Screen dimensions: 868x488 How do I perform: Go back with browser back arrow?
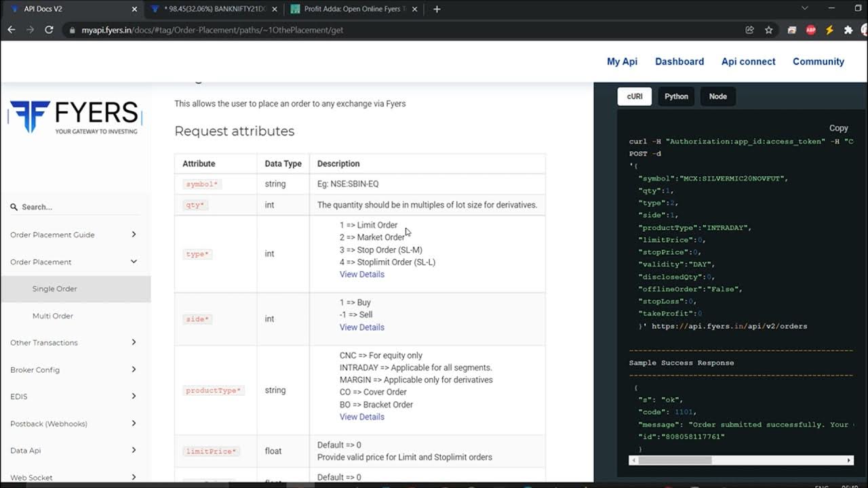(11, 30)
